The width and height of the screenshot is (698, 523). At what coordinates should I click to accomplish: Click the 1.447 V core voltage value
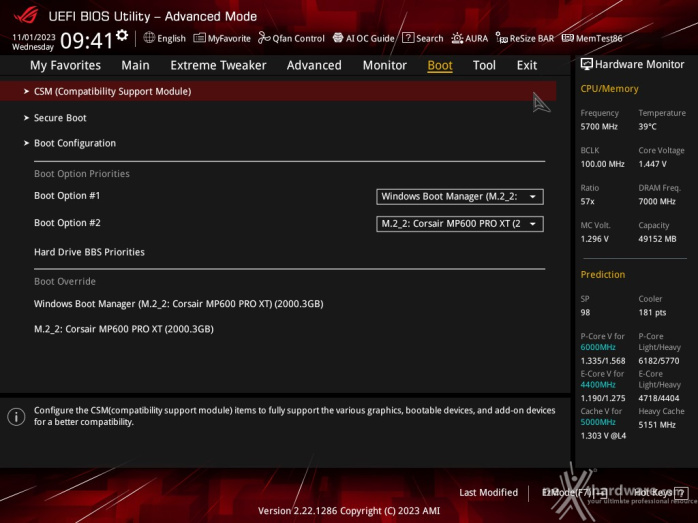coord(653,164)
